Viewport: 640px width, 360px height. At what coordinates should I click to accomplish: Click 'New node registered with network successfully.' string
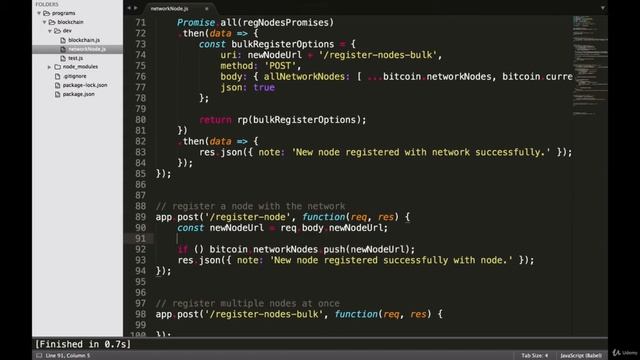(x=421, y=152)
